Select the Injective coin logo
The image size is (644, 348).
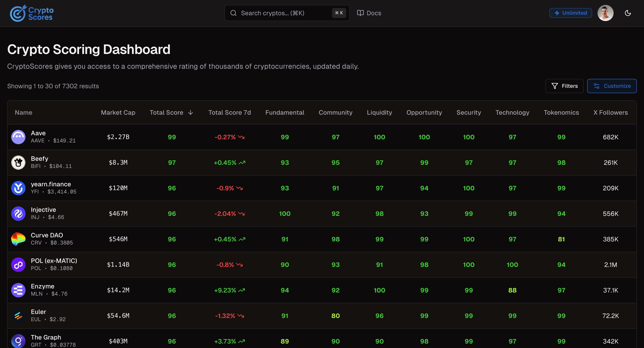pos(18,214)
